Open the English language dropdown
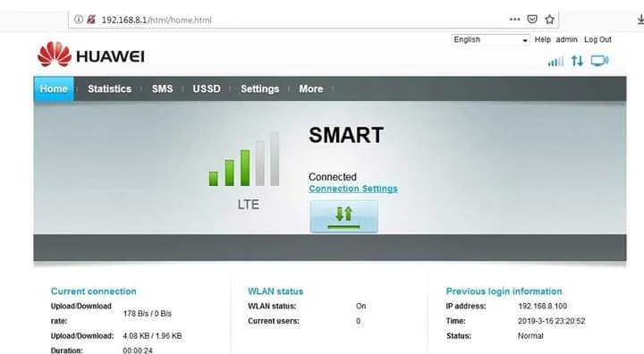Screen dimensions: 644x354 (490, 40)
